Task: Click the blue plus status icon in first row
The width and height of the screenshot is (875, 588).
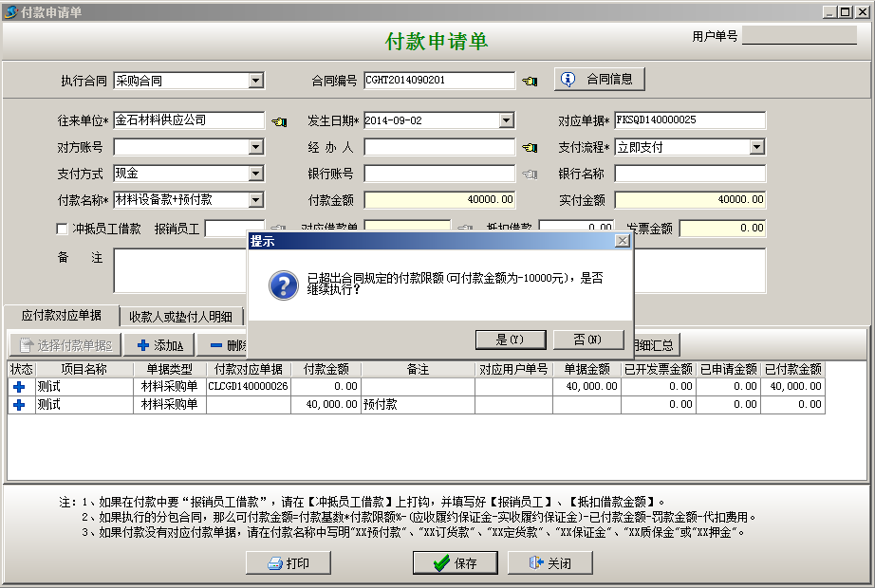Action: (x=19, y=387)
